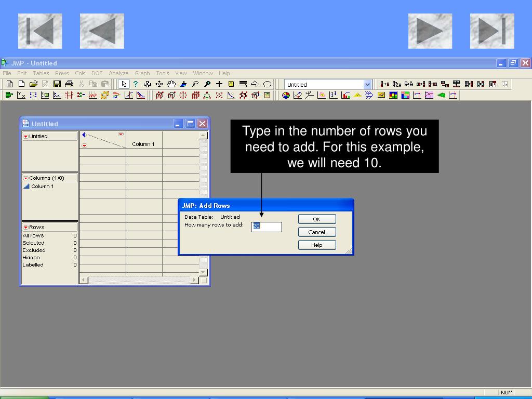Open the Untitled table red triangle menu
532x399 pixels.
(25, 137)
